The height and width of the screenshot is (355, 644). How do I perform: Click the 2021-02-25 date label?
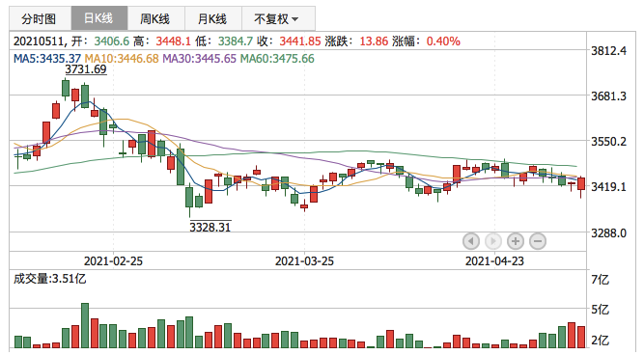click(x=113, y=261)
